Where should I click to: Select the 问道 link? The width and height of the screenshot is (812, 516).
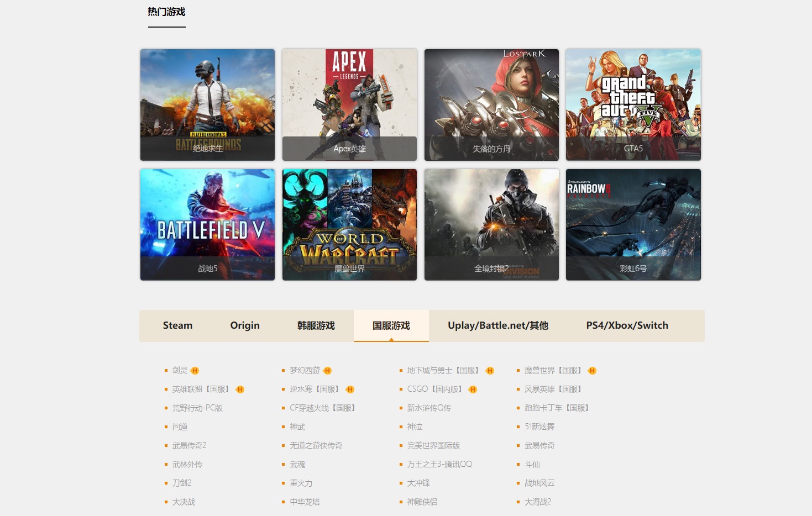coord(180,427)
